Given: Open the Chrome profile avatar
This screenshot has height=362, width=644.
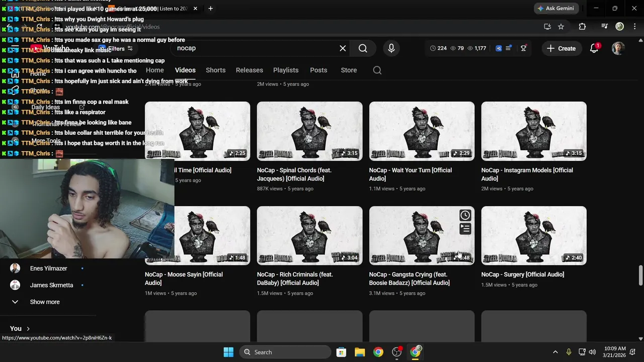Looking at the screenshot, I should (x=620, y=27).
